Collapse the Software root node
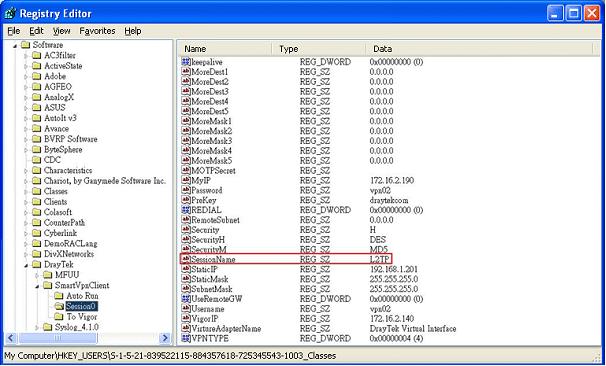Image resolution: width=606 pixels, height=366 pixels. tap(15, 46)
